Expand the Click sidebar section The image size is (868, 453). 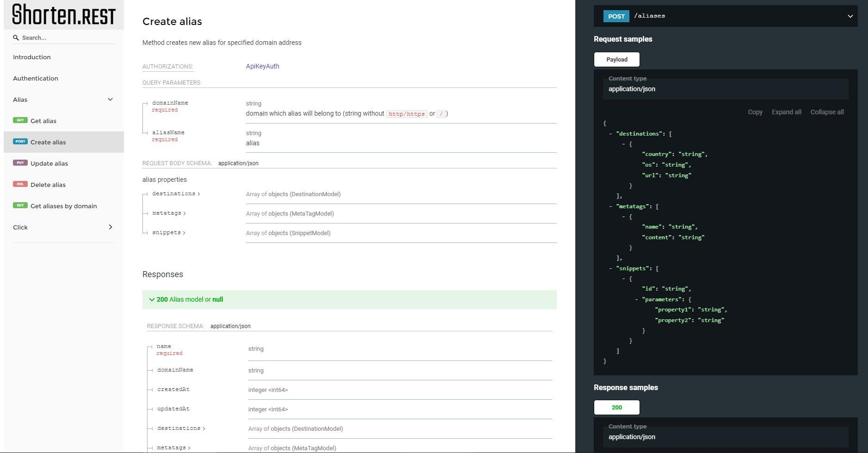110,227
